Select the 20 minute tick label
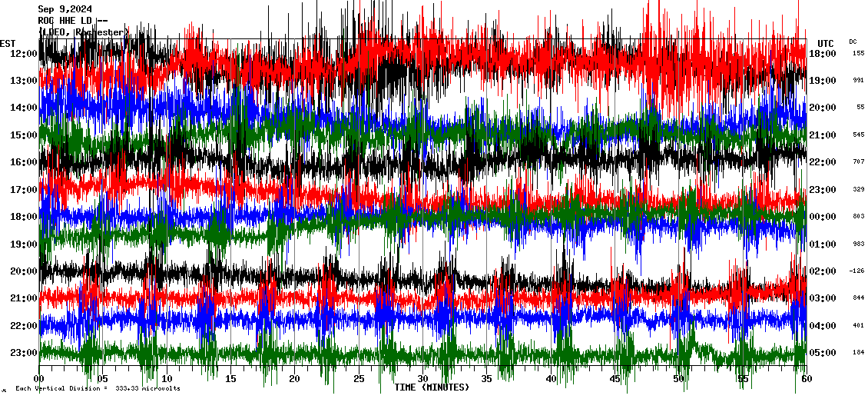The height and width of the screenshot is (399, 868). 295,379
